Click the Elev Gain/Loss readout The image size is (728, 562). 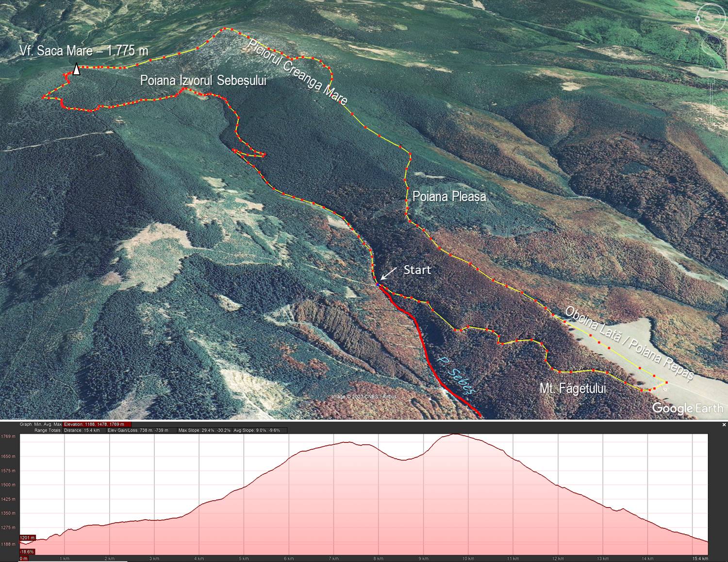[138, 430]
